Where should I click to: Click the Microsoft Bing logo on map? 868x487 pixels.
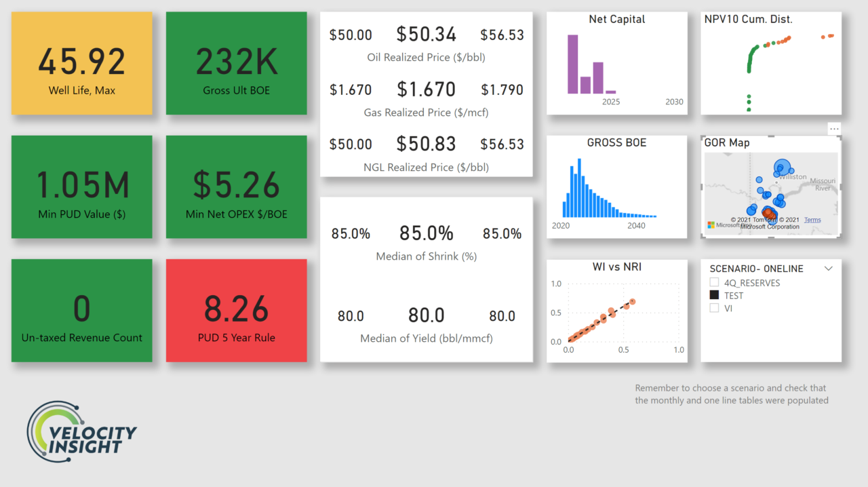[711, 225]
